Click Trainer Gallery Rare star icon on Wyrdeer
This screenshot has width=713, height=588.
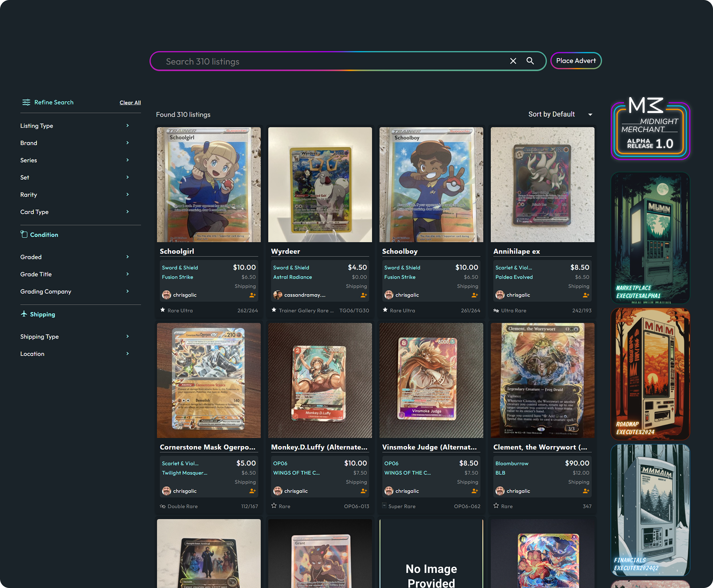(x=274, y=310)
